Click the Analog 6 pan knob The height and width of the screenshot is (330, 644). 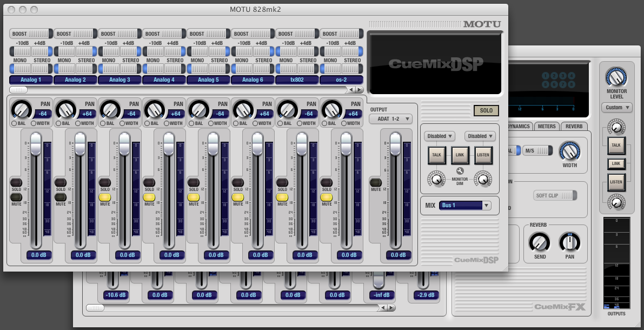243,110
